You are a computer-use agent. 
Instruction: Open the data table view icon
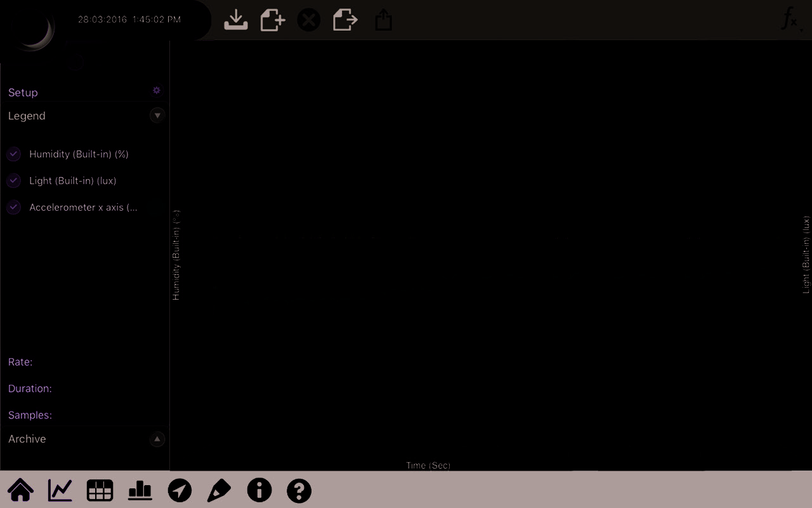coord(100,490)
